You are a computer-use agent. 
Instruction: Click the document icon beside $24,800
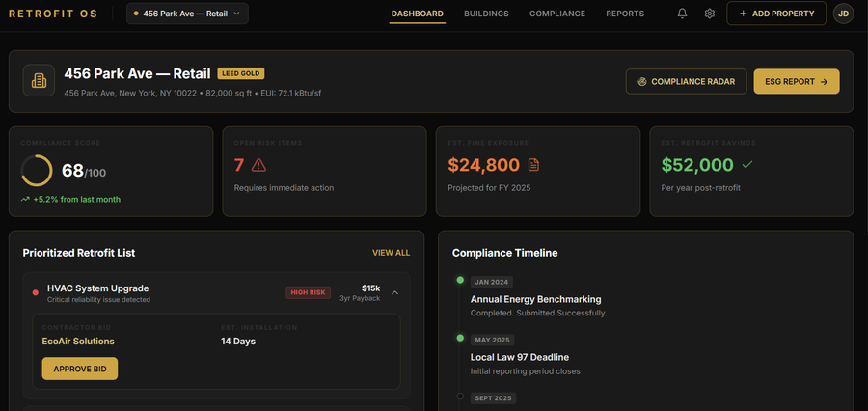533,165
